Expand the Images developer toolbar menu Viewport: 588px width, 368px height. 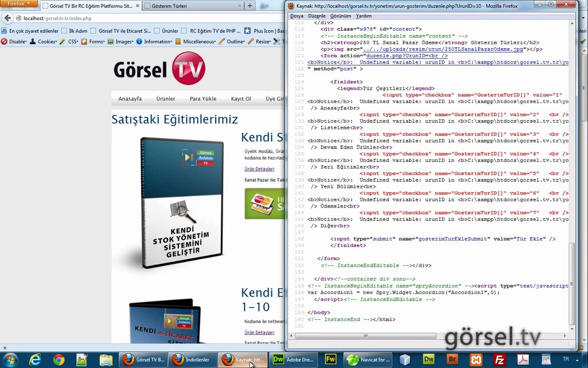click(x=121, y=41)
